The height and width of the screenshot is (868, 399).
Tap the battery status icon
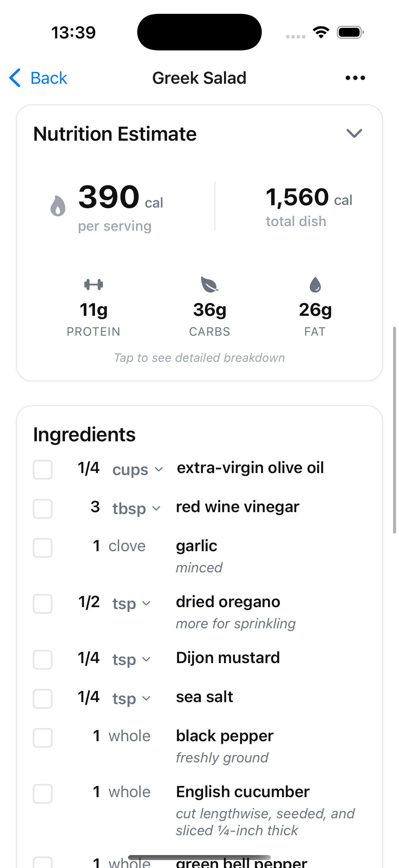click(x=350, y=32)
